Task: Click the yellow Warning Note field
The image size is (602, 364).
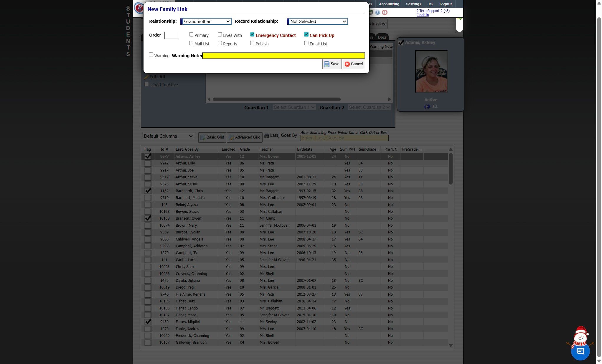Action: [283, 56]
